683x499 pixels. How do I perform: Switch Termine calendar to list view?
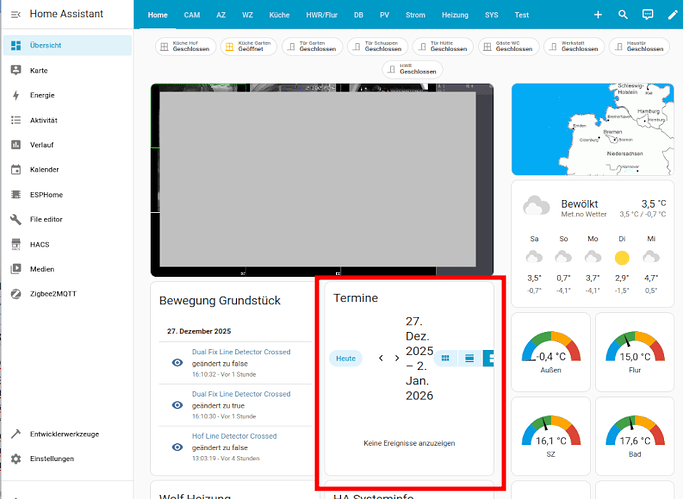pyautogui.click(x=470, y=358)
